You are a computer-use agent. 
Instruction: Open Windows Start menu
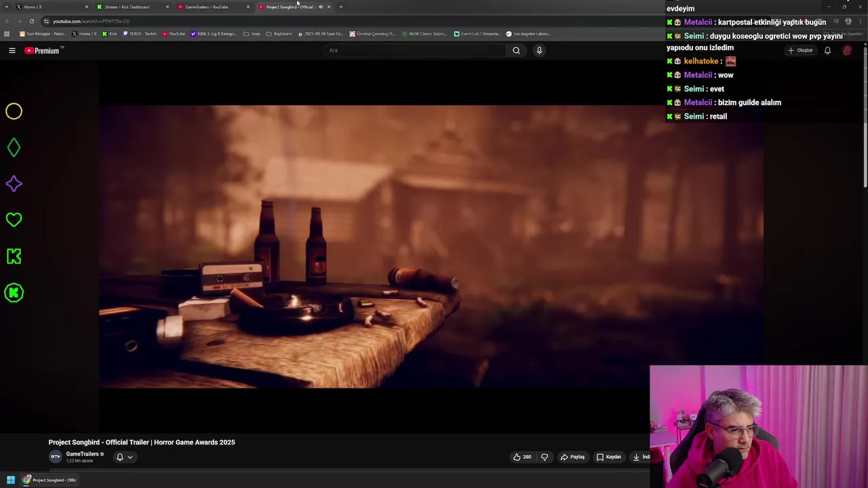pos(11,480)
